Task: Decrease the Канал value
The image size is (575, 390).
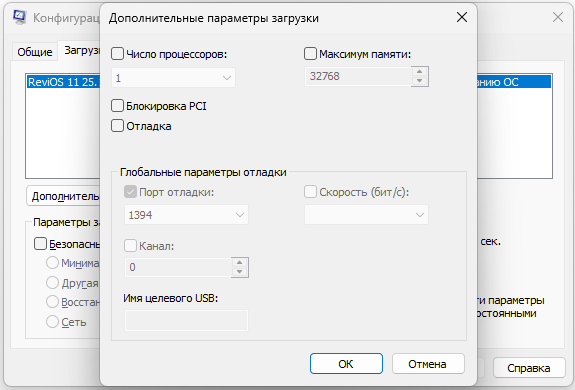Action: (x=239, y=272)
